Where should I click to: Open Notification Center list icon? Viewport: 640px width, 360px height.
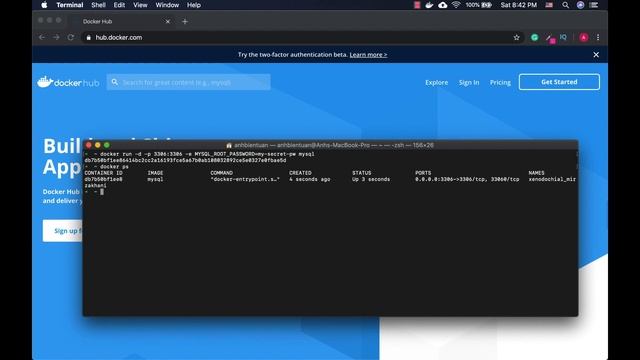594,5
